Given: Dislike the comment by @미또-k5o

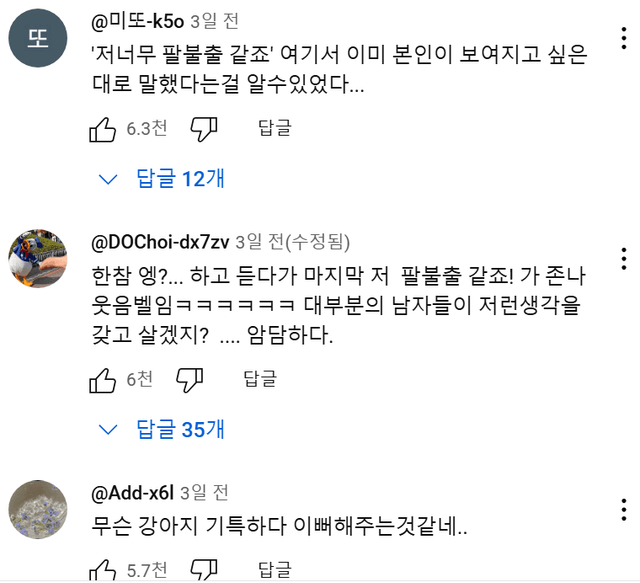Looking at the screenshot, I should click(204, 128).
